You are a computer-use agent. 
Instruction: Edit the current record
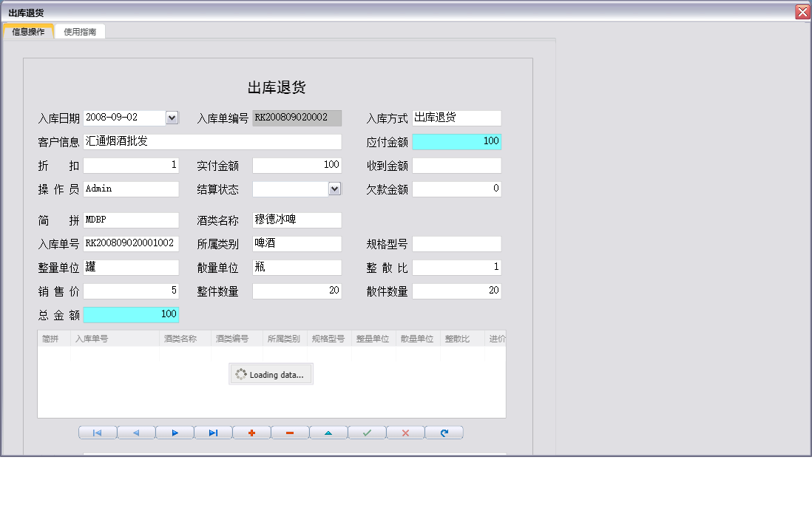(328, 432)
